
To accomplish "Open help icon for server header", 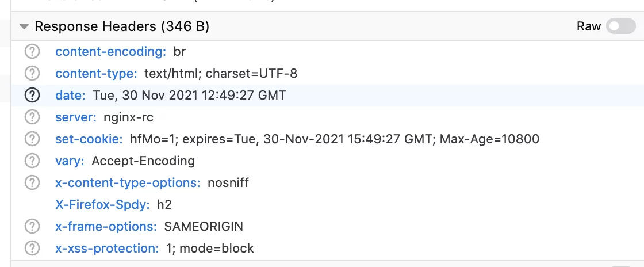I will click(32, 117).
